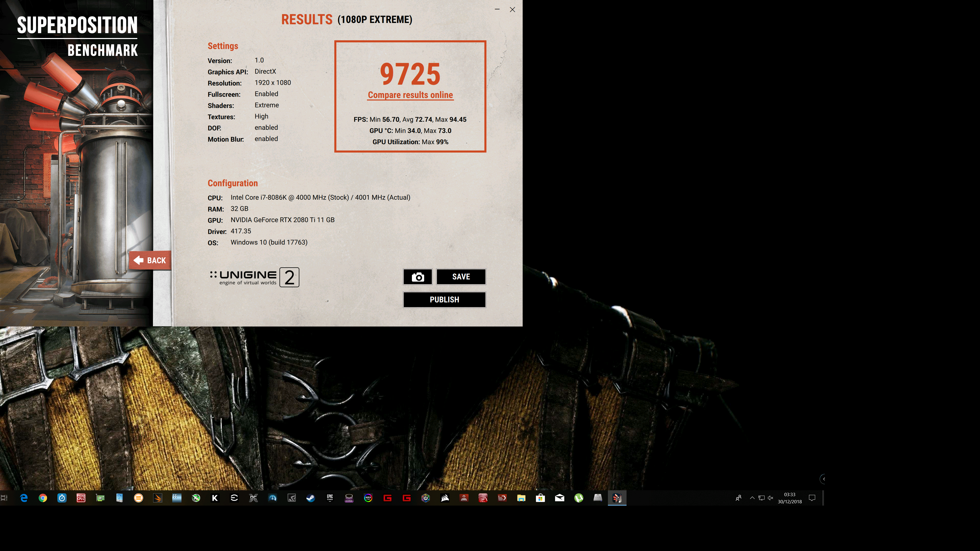Viewport: 980px width, 551px height.
Task: Open Aura Sync from the taskbar
Action: pyautogui.click(x=368, y=498)
